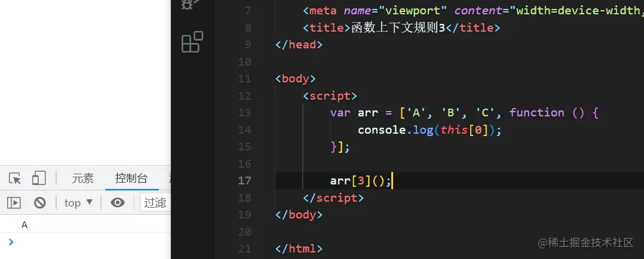Click line number 13 in the gutter
644x259 pixels.
pyautogui.click(x=244, y=112)
